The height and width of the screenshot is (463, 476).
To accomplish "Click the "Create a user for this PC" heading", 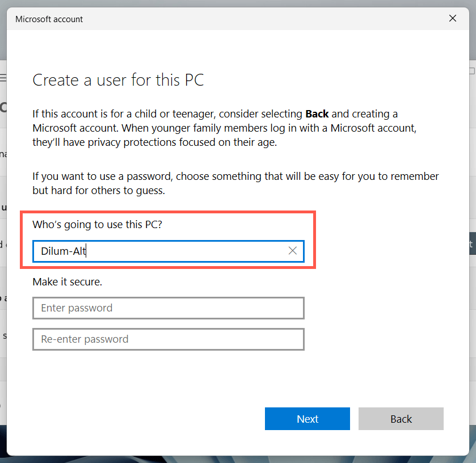I will click(x=118, y=80).
